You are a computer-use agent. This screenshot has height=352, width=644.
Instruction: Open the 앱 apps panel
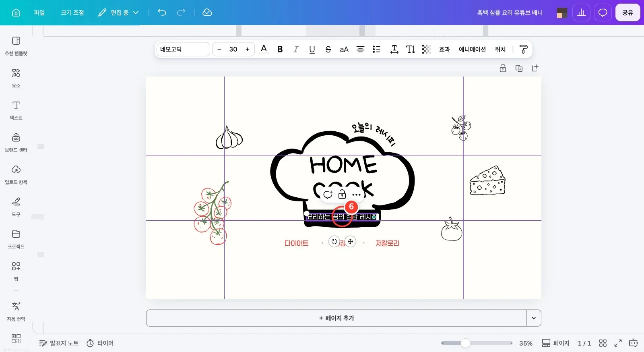[x=16, y=271]
